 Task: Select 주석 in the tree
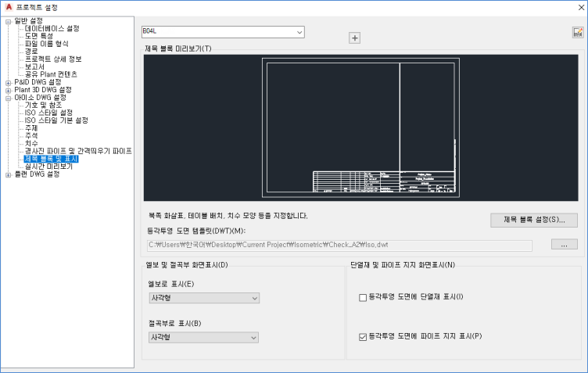(31, 136)
